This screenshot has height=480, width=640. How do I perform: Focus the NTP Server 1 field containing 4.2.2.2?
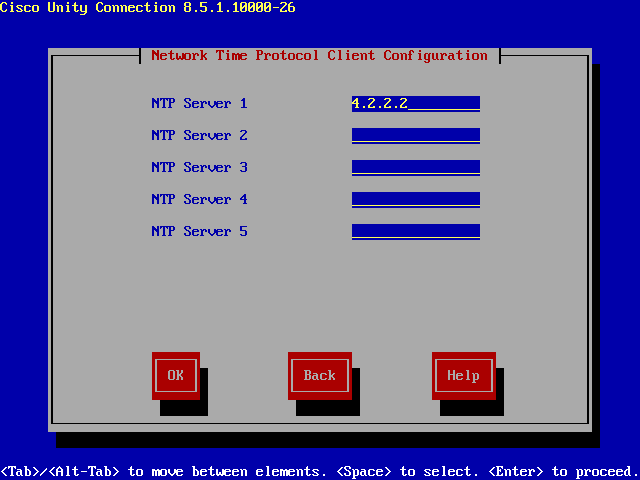pyautogui.click(x=415, y=103)
